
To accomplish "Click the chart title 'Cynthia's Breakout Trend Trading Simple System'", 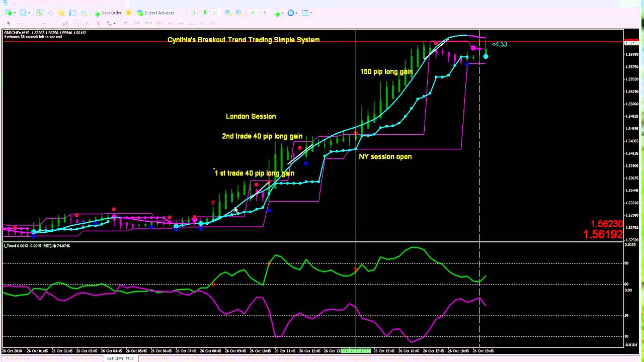I will (x=244, y=40).
